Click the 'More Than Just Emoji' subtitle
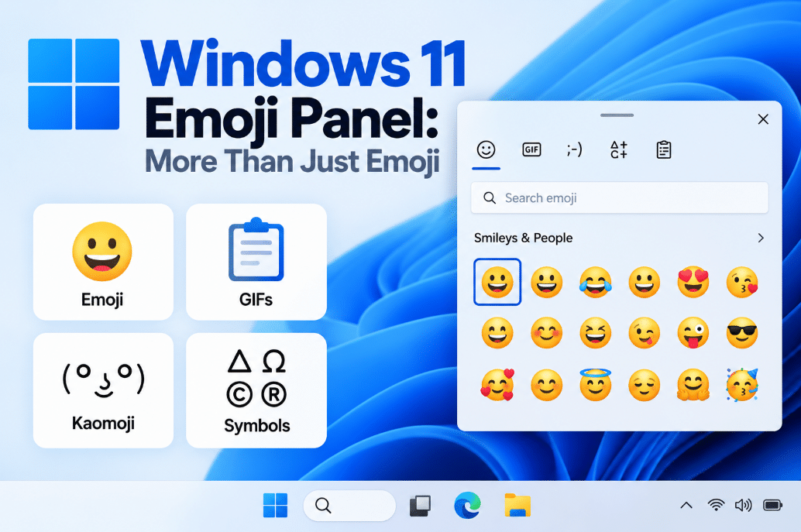 click(292, 162)
